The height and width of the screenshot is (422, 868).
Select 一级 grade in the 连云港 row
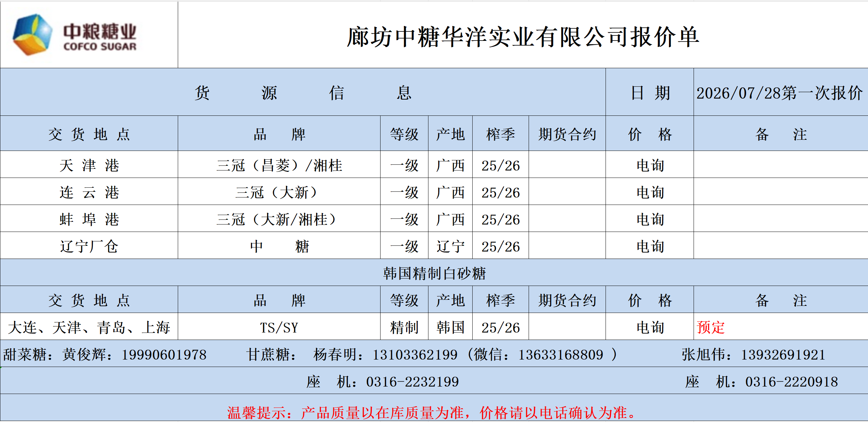click(404, 192)
